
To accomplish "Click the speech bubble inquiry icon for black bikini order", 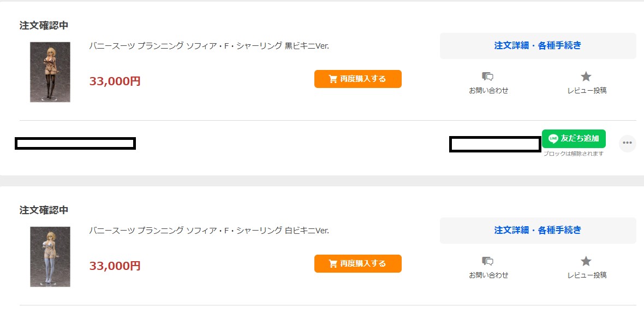I will pos(488,77).
